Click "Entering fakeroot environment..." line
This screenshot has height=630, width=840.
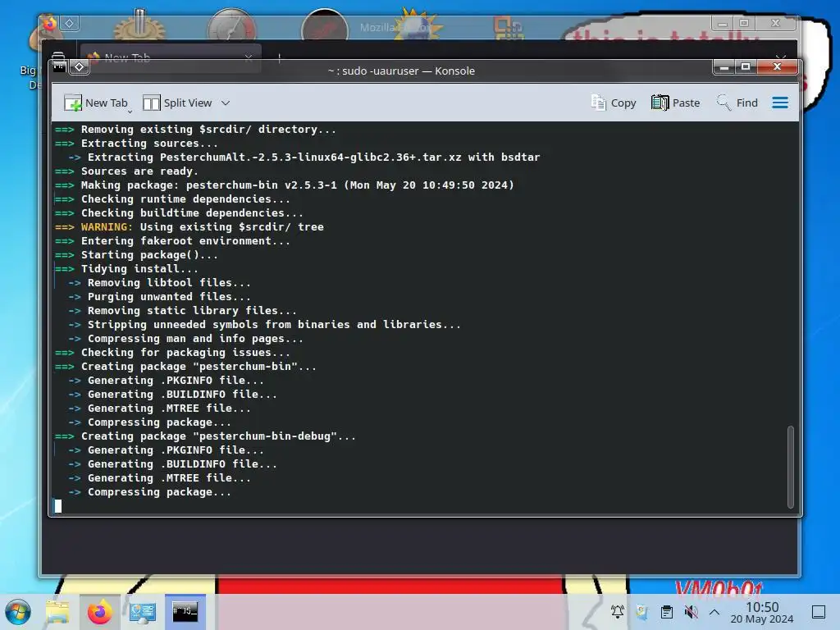[172, 241]
